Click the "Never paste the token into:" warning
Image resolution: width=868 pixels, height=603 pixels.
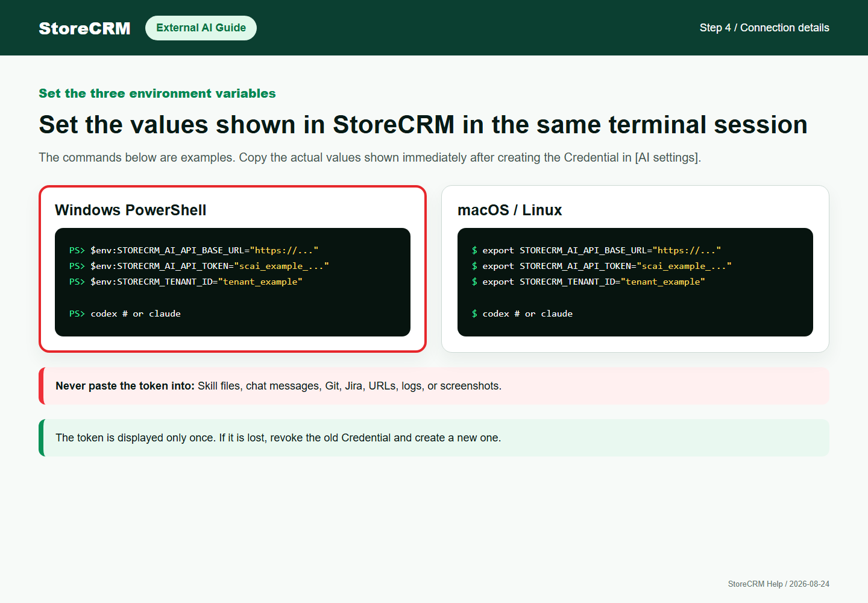[434, 386]
